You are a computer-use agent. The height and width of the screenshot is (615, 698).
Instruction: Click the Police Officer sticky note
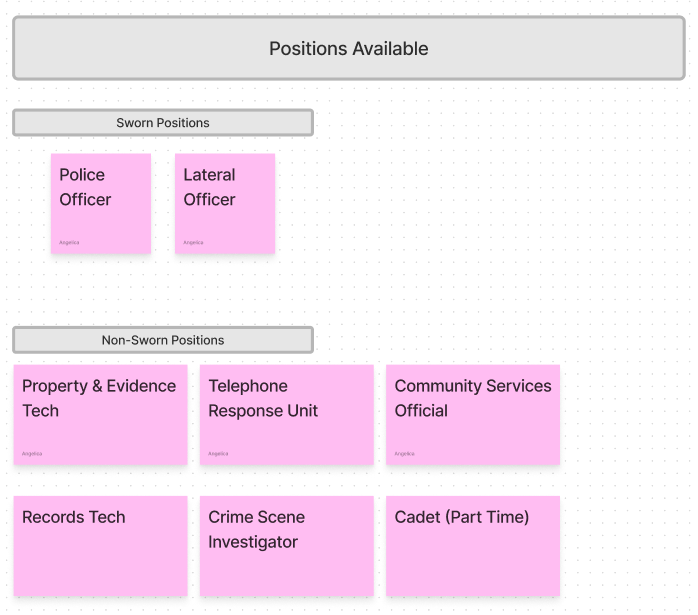pyautogui.click(x=101, y=204)
